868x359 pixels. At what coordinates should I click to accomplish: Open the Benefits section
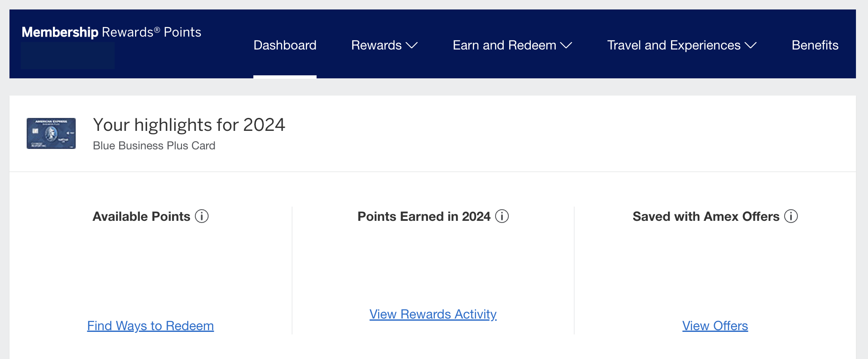[x=815, y=45]
